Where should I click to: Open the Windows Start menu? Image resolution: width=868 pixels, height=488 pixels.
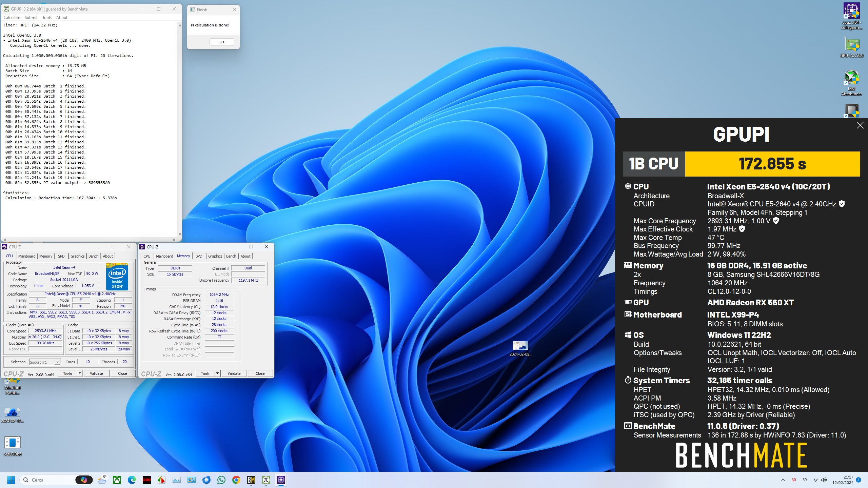coord(11,480)
